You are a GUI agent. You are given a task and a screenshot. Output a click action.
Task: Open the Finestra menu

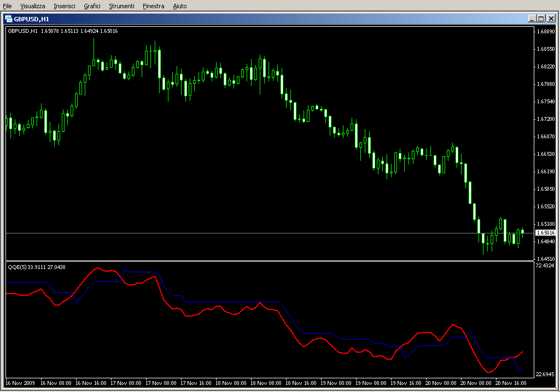(x=153, y=6)
